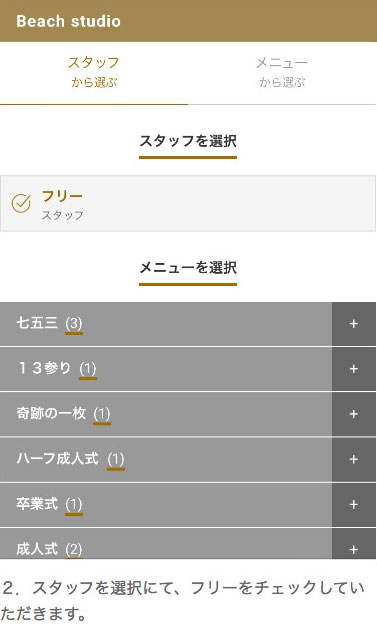Toggle the フリー staff checkmark icon
Screen dimensions: 377x643
[x=21, y=203]
